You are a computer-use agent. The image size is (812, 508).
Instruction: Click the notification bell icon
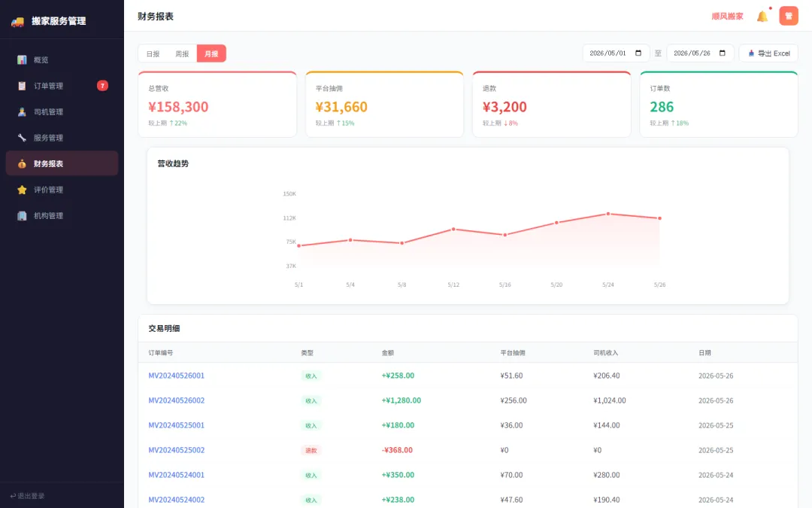[x=762, y=16]
